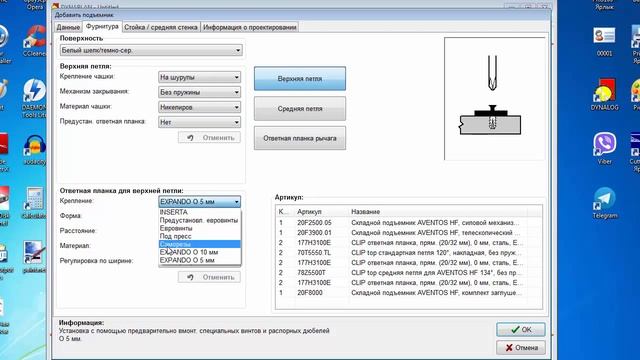Select Под пресс option
640x360 pixels.
click(x=200, y=236)
